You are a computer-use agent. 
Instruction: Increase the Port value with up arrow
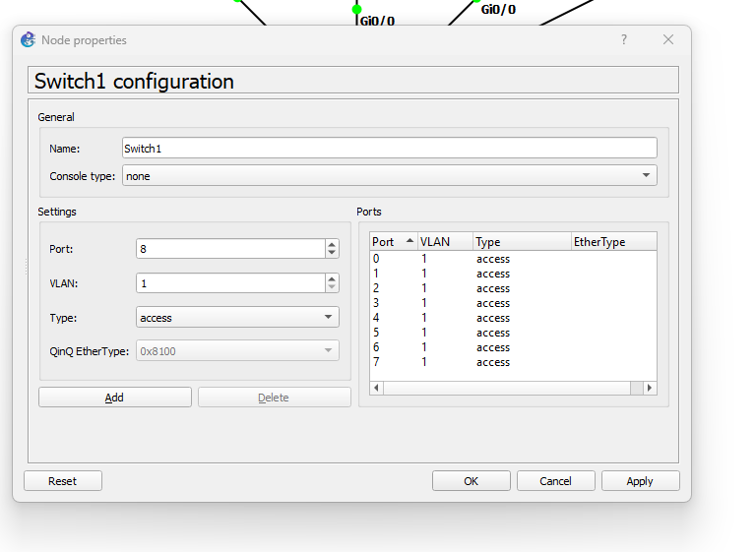coord(332,244)
